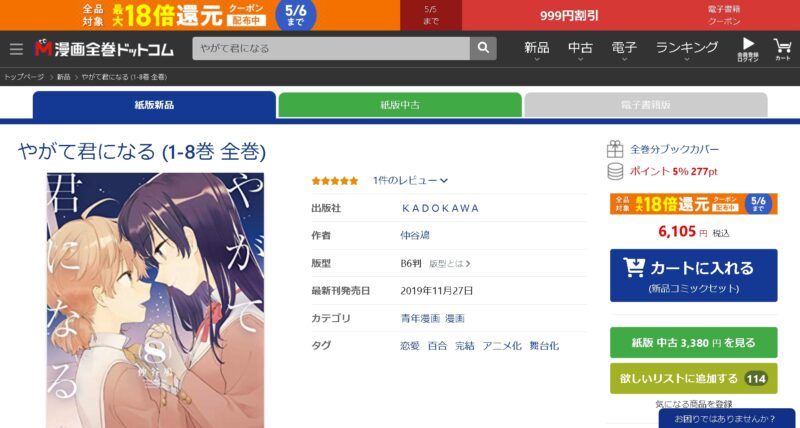Open the 仲谷鳰 author link
The width and height of the screenshot is (800, 428).
click(x=415, y=236)
